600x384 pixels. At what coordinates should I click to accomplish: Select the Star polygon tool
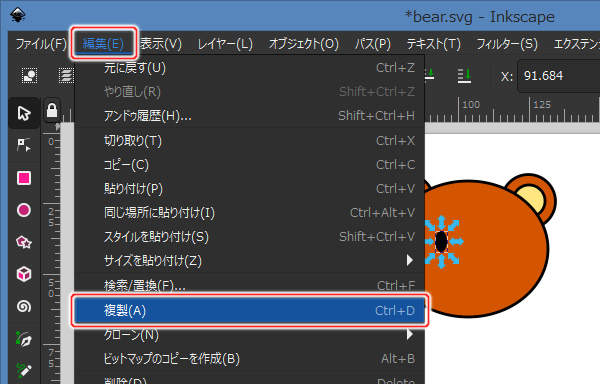pyautogui.click(x=24, y=242)
